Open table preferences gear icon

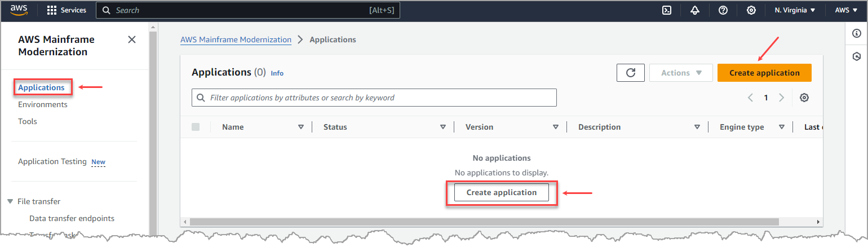pyautogui.click(x=804, y=98)
